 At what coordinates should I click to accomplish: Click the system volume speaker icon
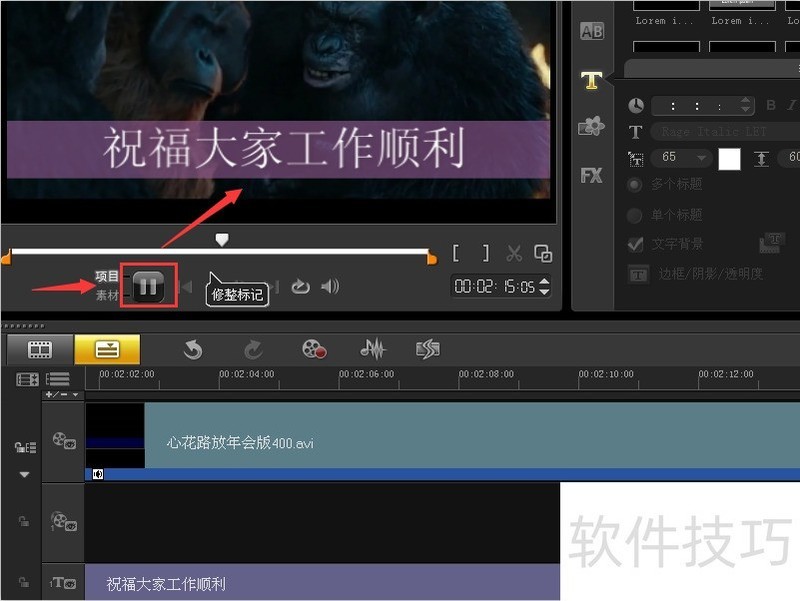330,287
